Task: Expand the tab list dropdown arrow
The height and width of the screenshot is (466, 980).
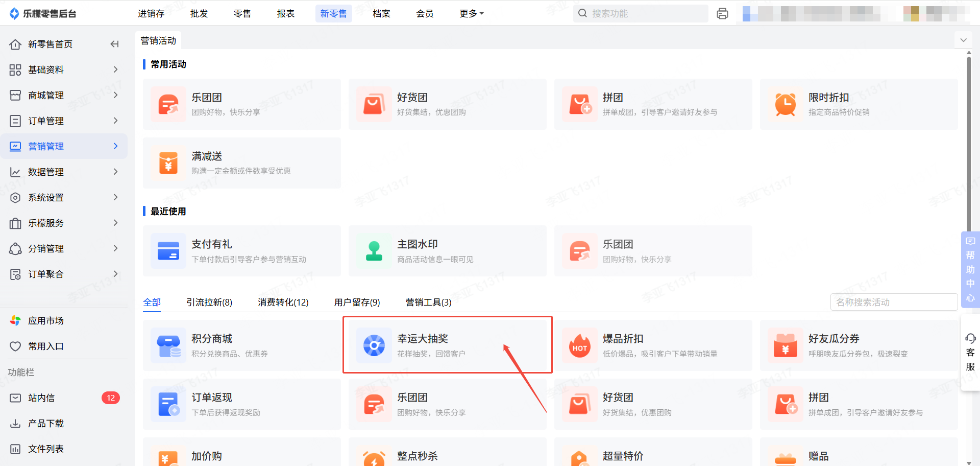Action: click(963, 40)
